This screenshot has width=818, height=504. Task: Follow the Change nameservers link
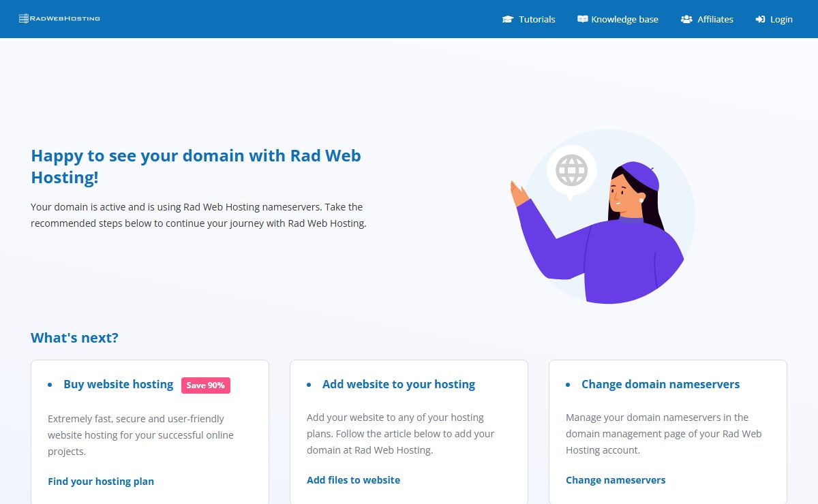[616, 480]
